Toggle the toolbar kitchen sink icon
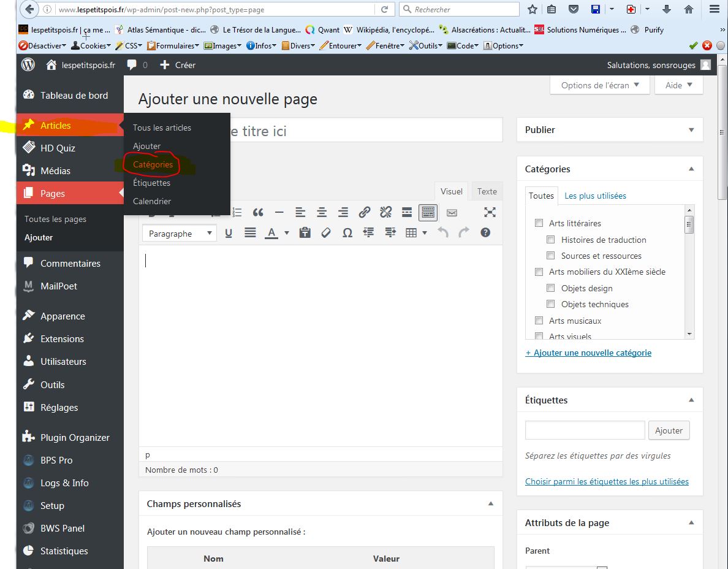Image resolution: width=728 pixels, height=569 pixels. 428,212
